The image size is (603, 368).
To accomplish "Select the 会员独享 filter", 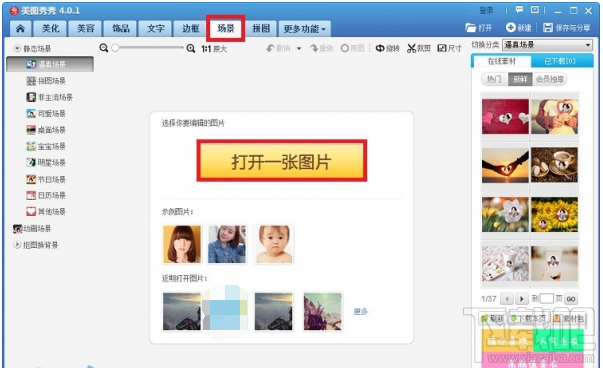I will pyautogui.click(x=550, y=79).
